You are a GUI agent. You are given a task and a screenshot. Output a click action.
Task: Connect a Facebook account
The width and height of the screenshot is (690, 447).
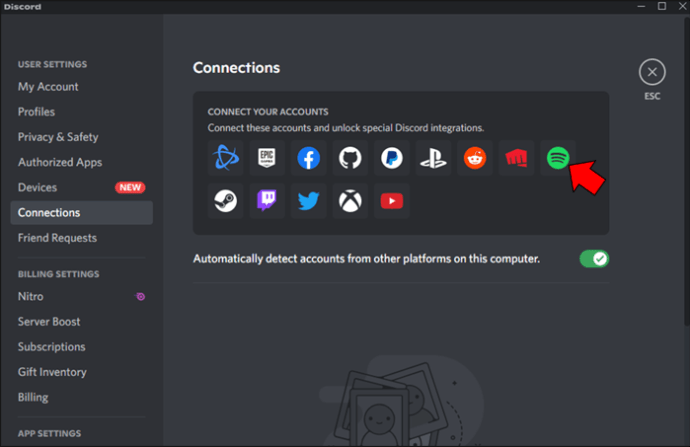click(308, 158)
